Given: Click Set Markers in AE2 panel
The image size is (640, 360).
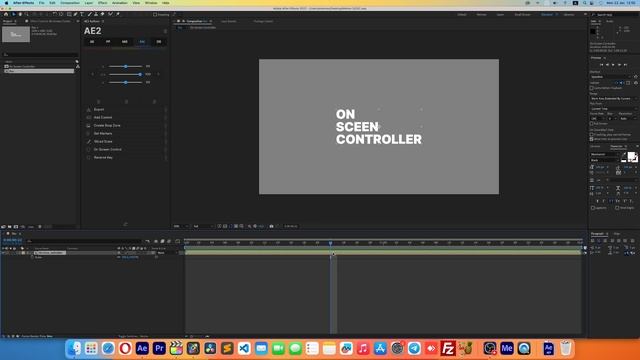Looking at the screenshot, I should point(103,133).
